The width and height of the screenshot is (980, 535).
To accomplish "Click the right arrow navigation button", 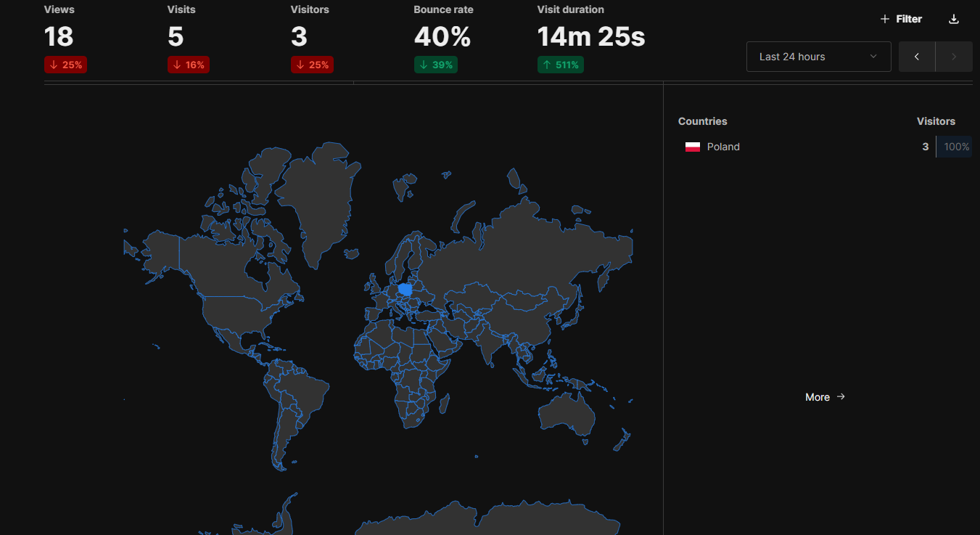I will pos(954,56).
